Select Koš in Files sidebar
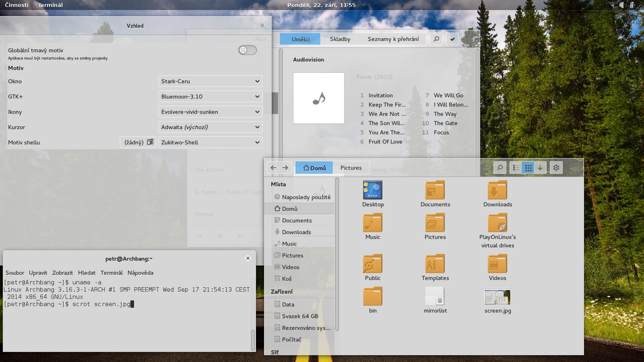The height and width of the screenshot is (362, 644). click(x=299, y=279)
